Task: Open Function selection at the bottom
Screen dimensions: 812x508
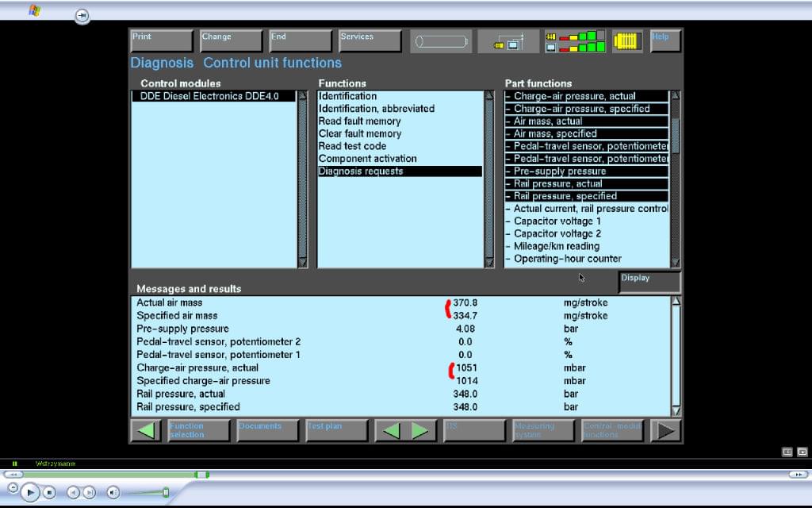Action: click(x=199, y=430)
